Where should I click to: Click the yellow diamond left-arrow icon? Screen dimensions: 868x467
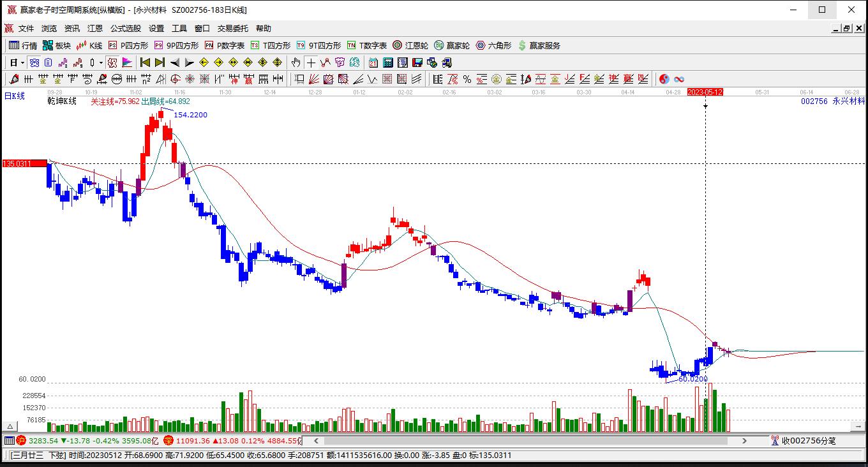click(204, 63)
